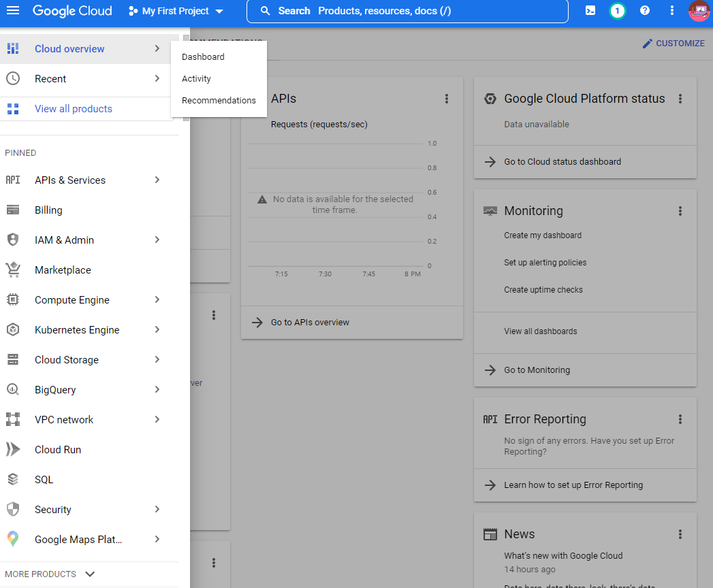713x588 pixels.
Task: Click the Billing card icon
Action: [13, 210]
